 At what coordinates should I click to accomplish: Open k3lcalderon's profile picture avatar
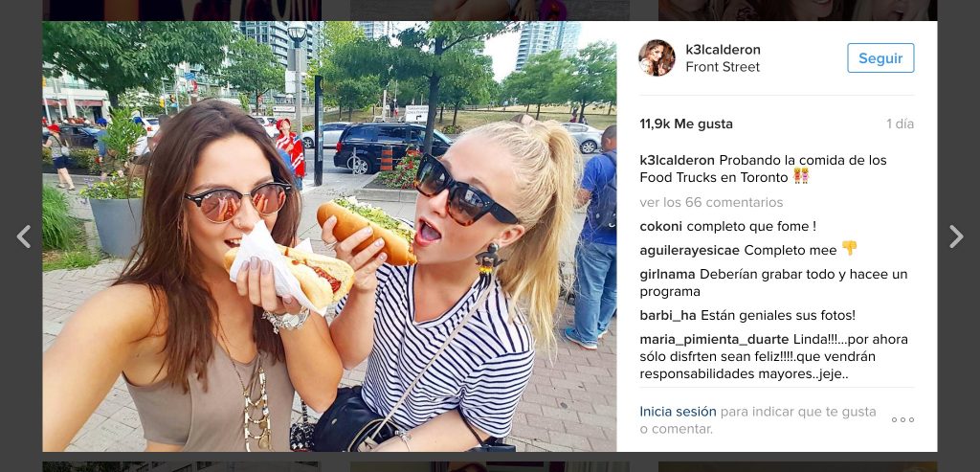point(657,58)
